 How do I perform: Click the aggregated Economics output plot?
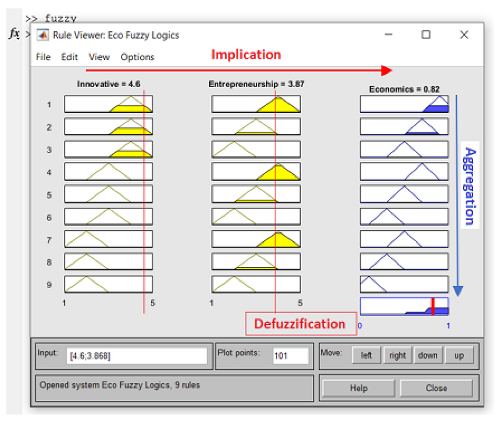tap(404, 306)
